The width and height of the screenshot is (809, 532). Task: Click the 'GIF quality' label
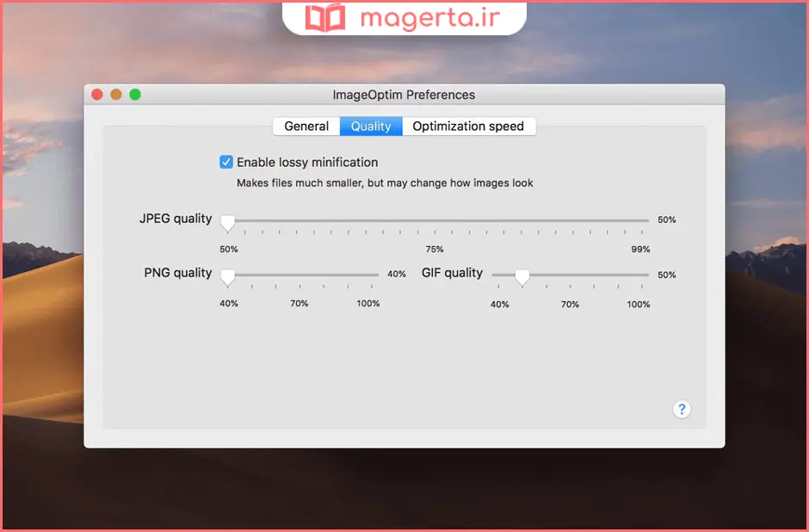coord(452,273)
